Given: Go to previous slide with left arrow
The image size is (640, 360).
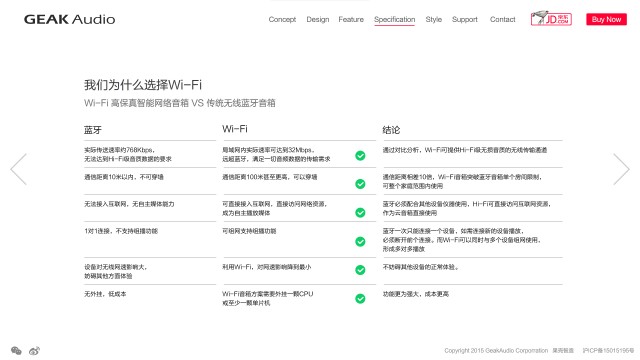Looking at the screenshot, I should tap(19, 169).
